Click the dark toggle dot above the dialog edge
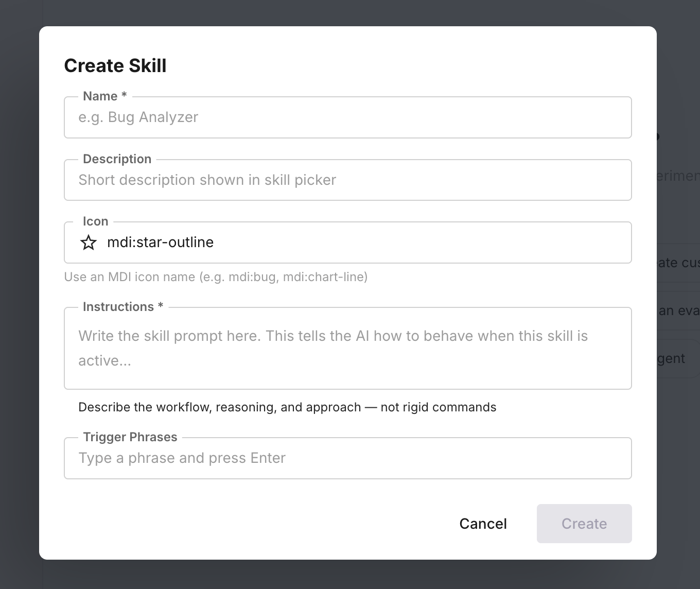The image size is (700, 589). pyautogui.click(x=657, y=135)
